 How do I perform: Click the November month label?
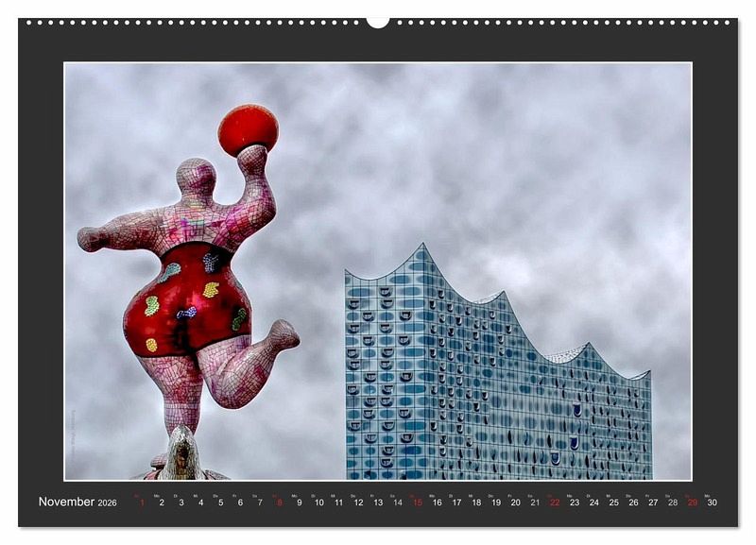(x=66, y=502)
